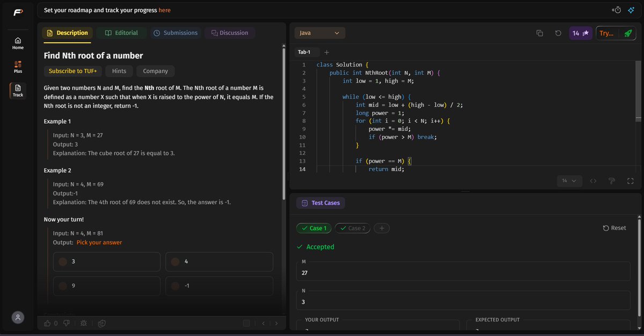Copy the code with the copy icon
Screen dimensions: 644x336
(540, 33)
